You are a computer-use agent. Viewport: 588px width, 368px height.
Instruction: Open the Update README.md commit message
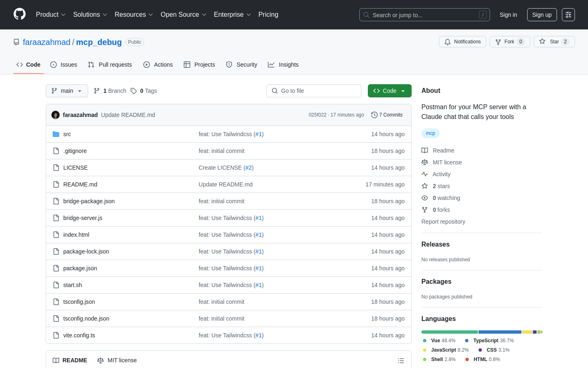128,115
